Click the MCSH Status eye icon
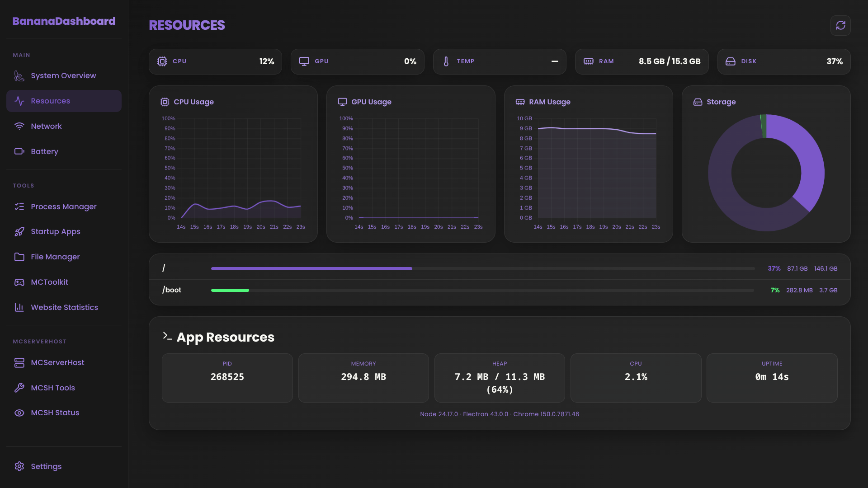Viewport: 868px width, 488px height. point(19,413)
